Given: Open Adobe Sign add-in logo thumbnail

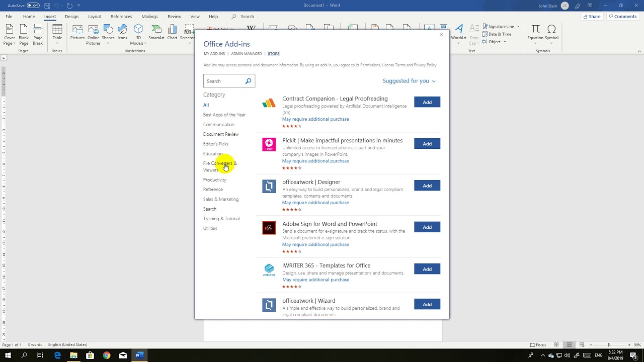Looking at the screenshot, I should 269,228.
